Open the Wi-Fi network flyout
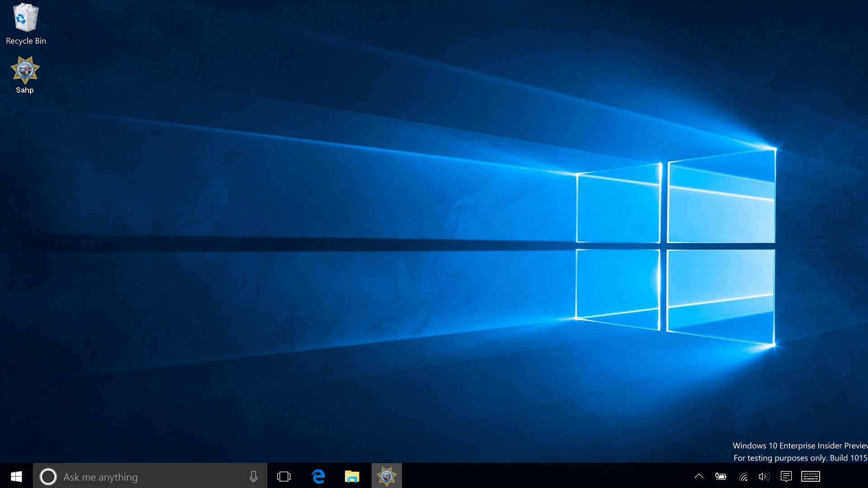 (x=743, y=476)
